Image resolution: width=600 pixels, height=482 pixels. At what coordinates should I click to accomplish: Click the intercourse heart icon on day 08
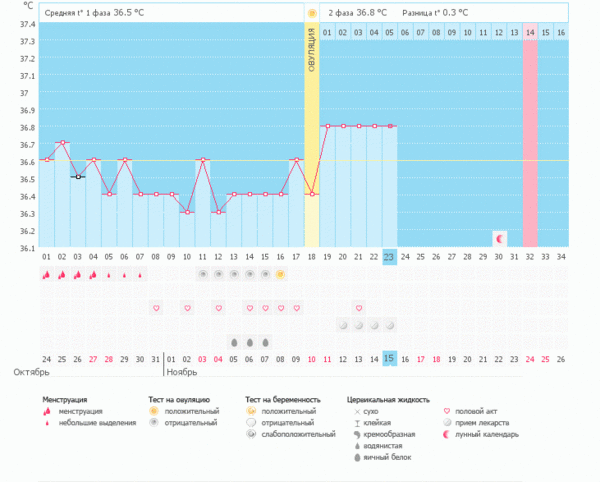pyautogui.click(x=156, y=308)
